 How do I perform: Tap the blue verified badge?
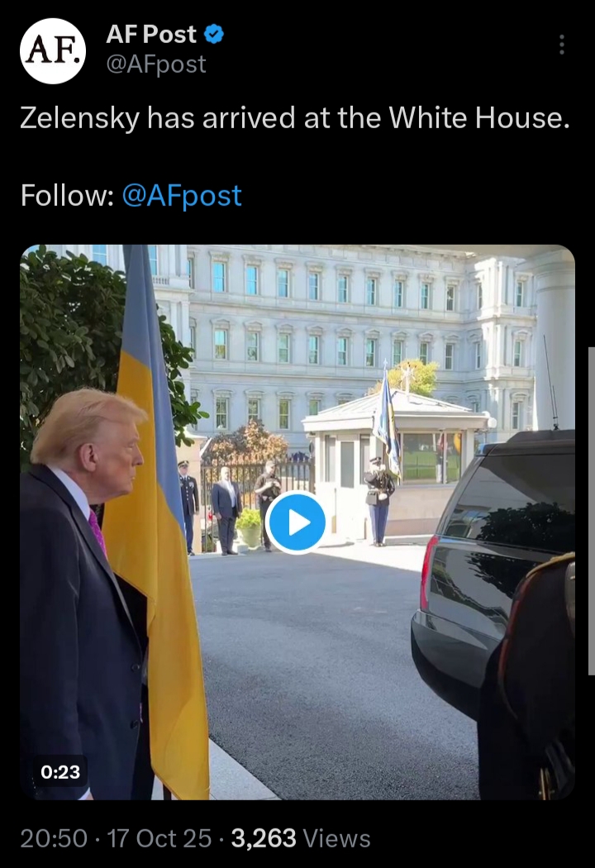tap(214, 35)
